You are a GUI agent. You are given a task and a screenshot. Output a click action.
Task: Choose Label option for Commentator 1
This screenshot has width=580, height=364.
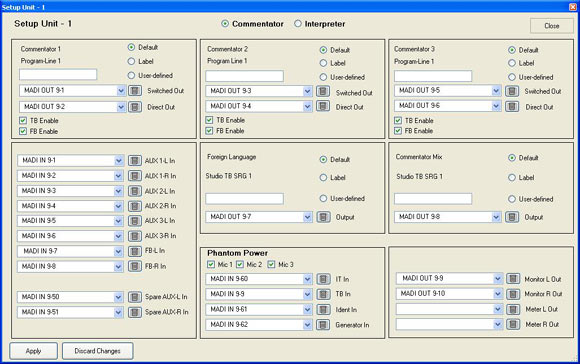coord(131,61)
